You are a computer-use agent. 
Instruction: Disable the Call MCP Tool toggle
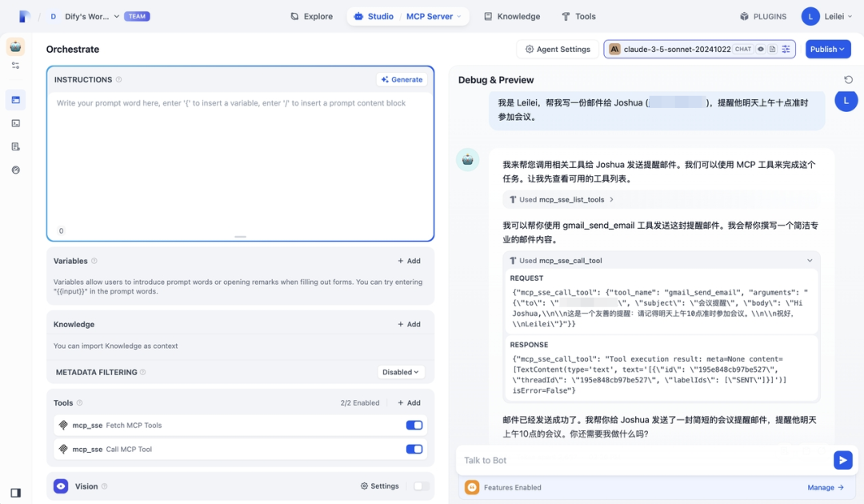pyautogui.click(x=414, y=449)
